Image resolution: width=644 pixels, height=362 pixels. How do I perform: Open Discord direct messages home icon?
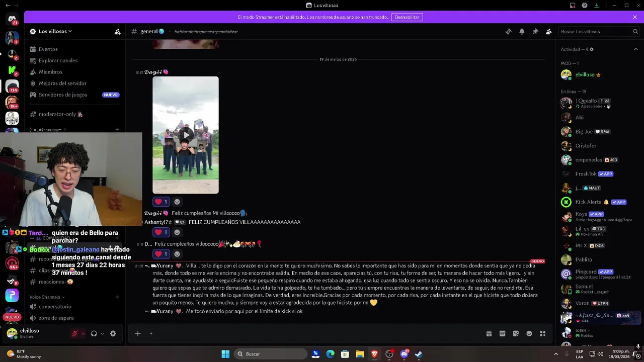coord(12,20)
